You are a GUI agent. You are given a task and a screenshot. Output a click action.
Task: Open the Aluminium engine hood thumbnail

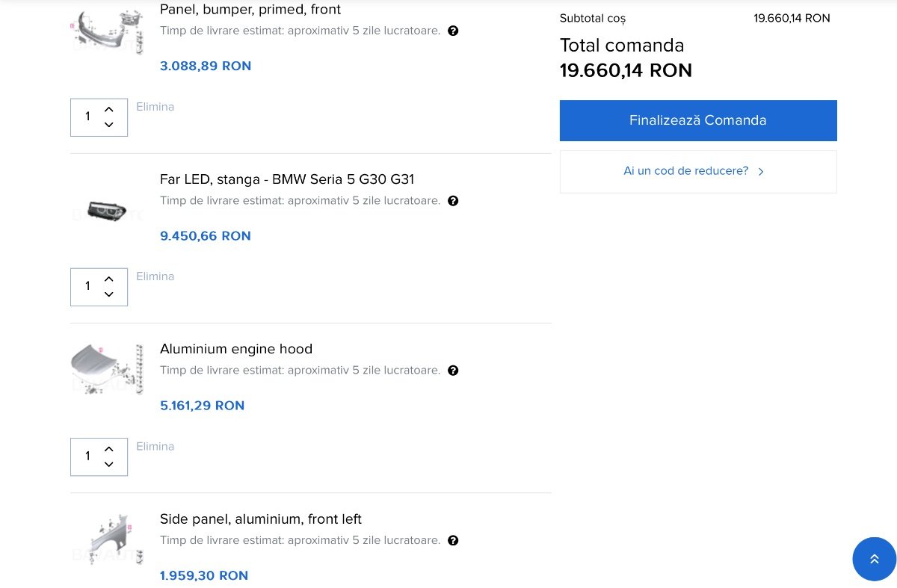[107, 368]
